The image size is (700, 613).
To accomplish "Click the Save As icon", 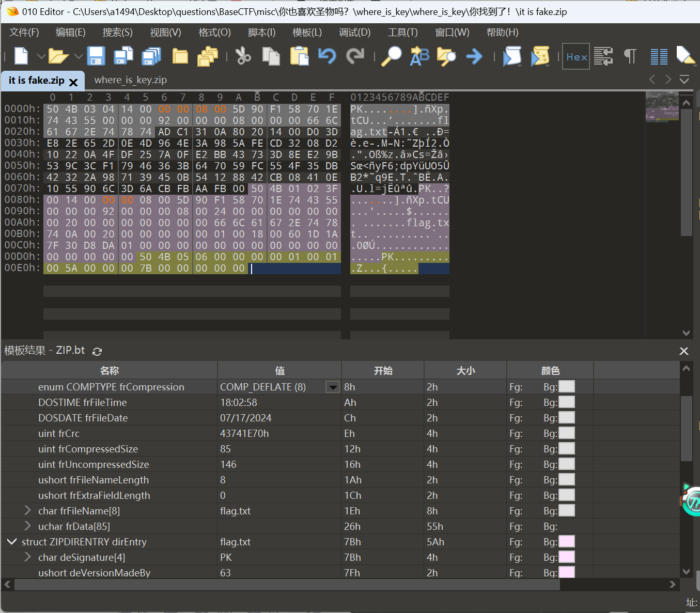I will [x=123, y=56].
